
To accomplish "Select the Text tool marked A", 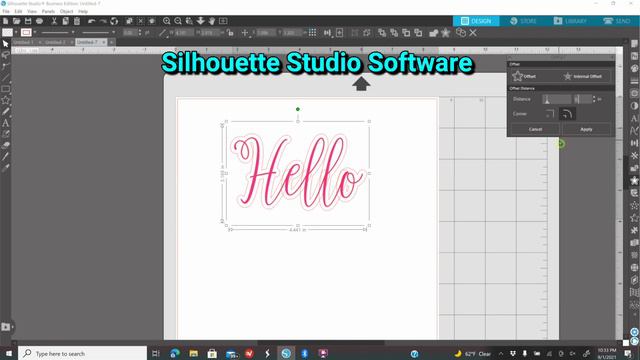I will 6,122.
